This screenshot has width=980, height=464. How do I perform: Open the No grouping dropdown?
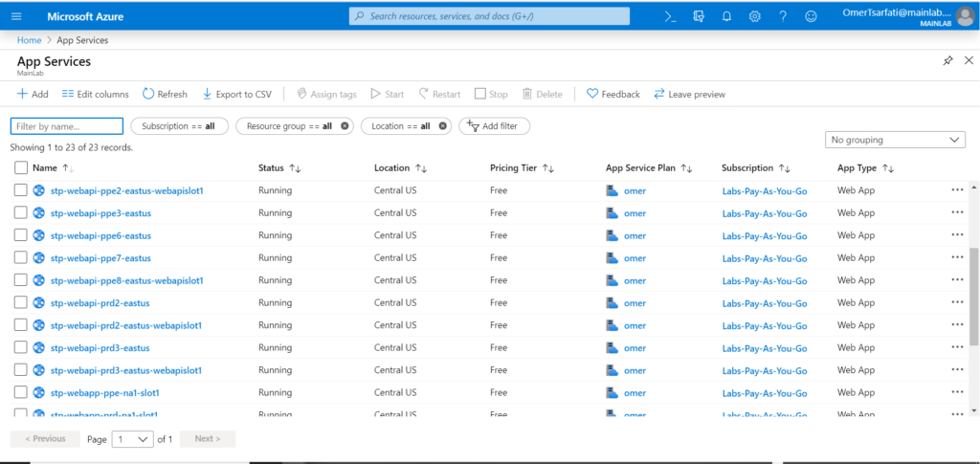895,140
